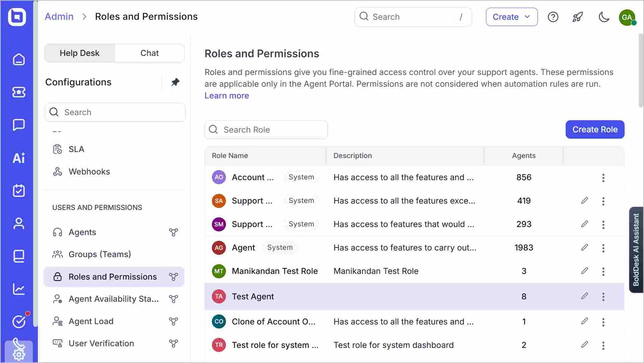
Task: Toggle dark mode with the moon icon
Action: pos(603,17)
